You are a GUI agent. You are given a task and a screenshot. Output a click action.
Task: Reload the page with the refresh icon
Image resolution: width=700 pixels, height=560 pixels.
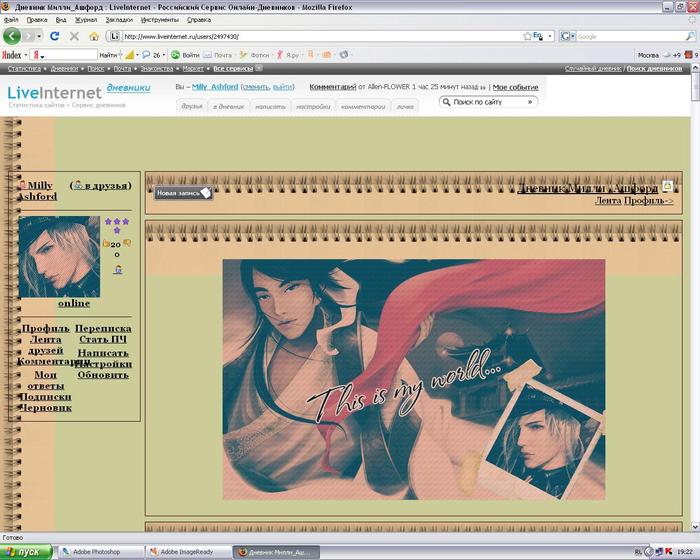tap(54, 36)
